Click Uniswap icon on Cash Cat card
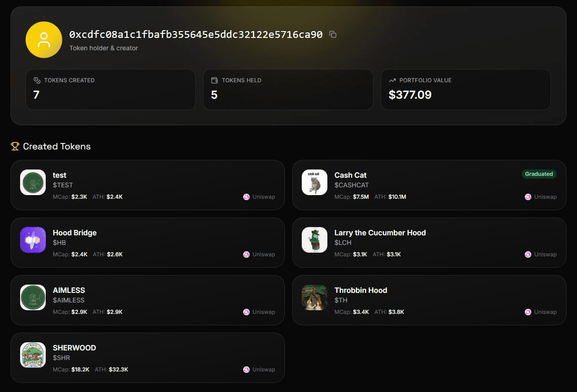577x392 pixels. coord(528,197)
